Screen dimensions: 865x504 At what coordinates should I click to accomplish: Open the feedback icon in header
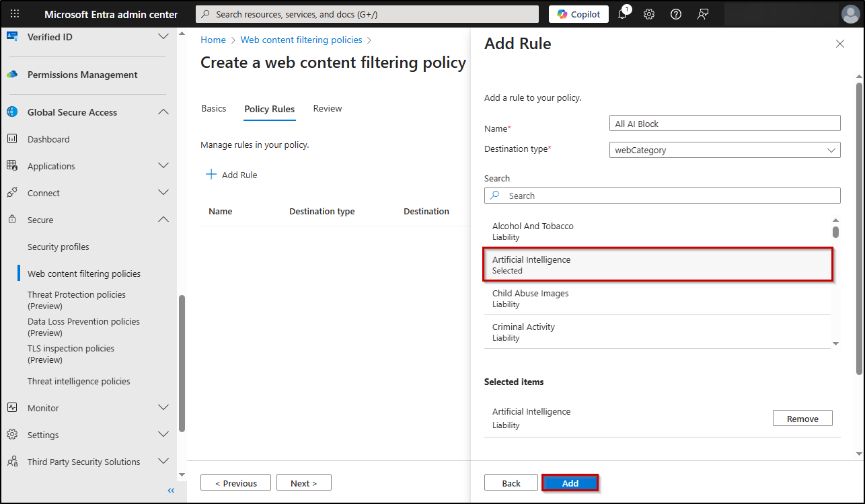703,14
